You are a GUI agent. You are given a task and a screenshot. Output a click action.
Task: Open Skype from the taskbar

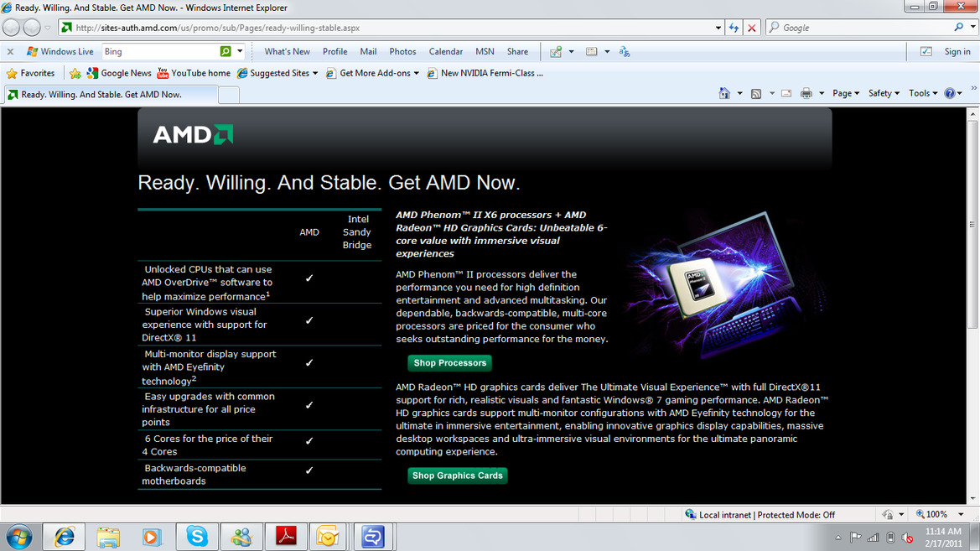click(x=197, y=537)
